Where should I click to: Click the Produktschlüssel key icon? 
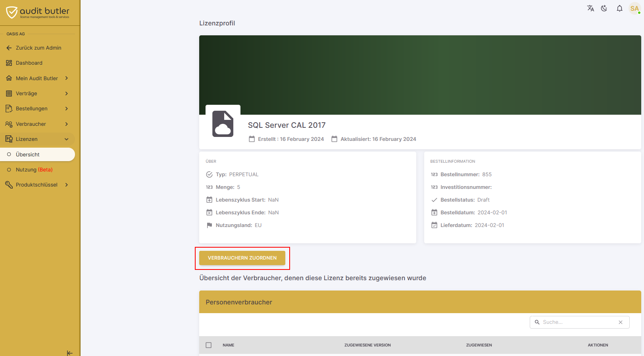(x=9, y=185)
